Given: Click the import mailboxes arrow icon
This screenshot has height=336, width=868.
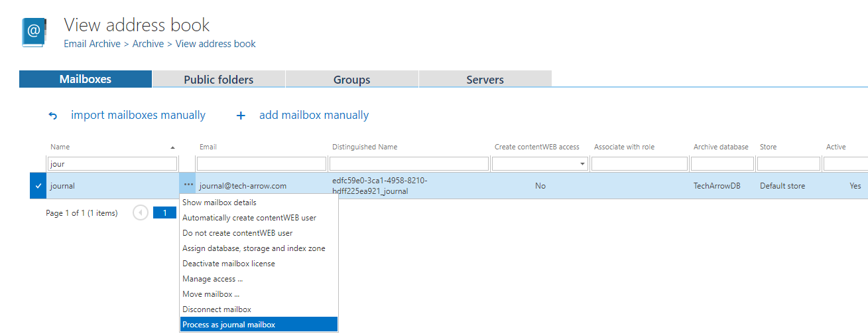Looking at the screenshot, I should (x=53, y=116).
